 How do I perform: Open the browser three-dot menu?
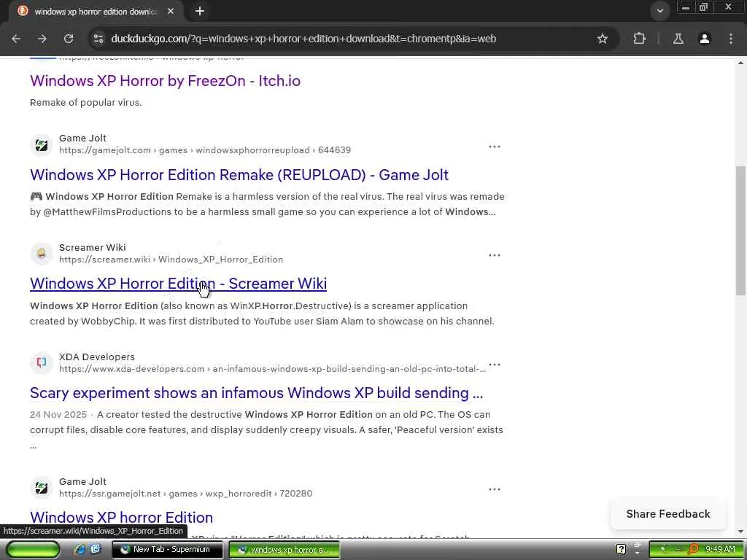[x=731, y=39]
